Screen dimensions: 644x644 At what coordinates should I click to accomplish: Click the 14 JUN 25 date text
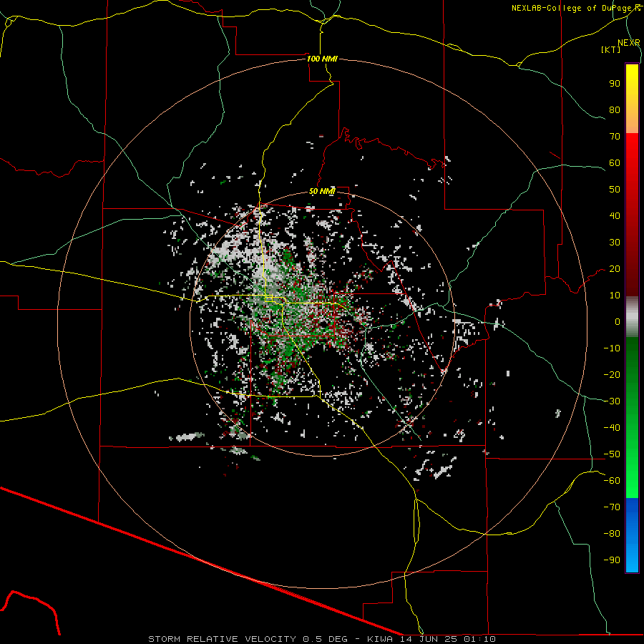429,639
